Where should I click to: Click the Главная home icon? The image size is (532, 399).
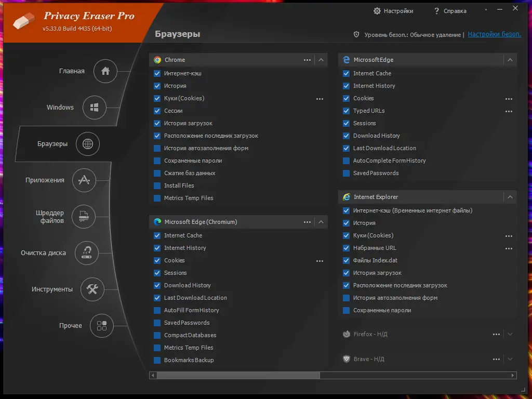coord(105,71)
